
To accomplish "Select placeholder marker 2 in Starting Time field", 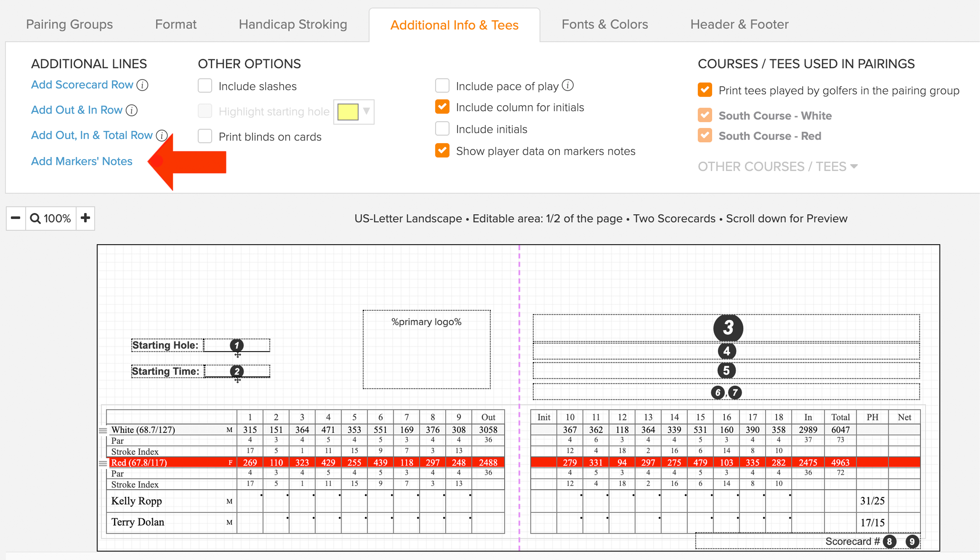I will click(x=236, y=371).
